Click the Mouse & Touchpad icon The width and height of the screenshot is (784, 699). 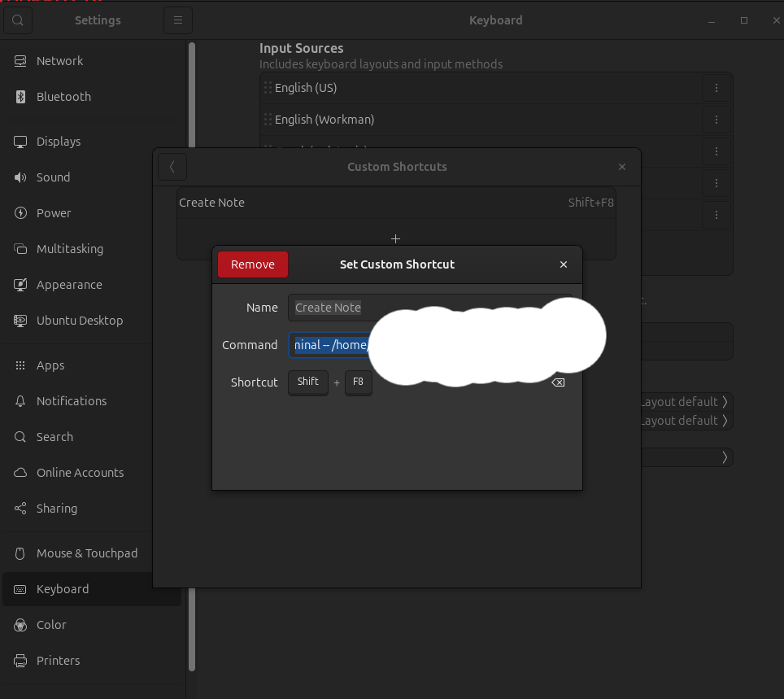point(20,553)
